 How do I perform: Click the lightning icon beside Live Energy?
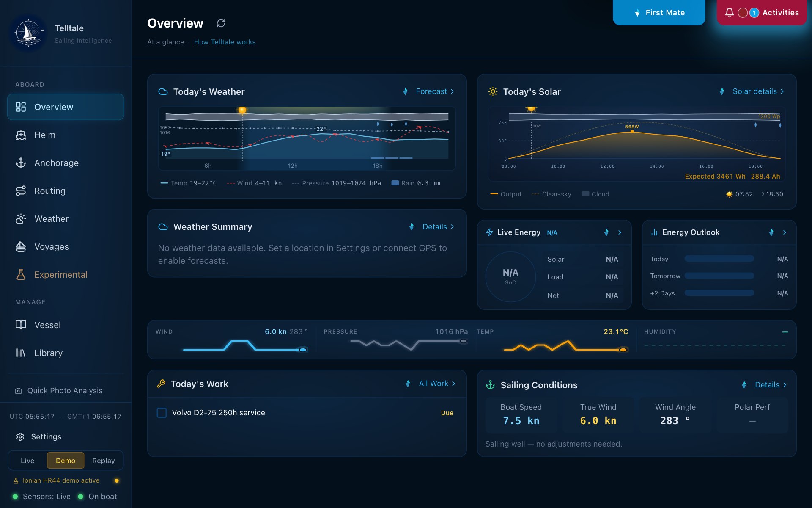[x=489, y=232]
